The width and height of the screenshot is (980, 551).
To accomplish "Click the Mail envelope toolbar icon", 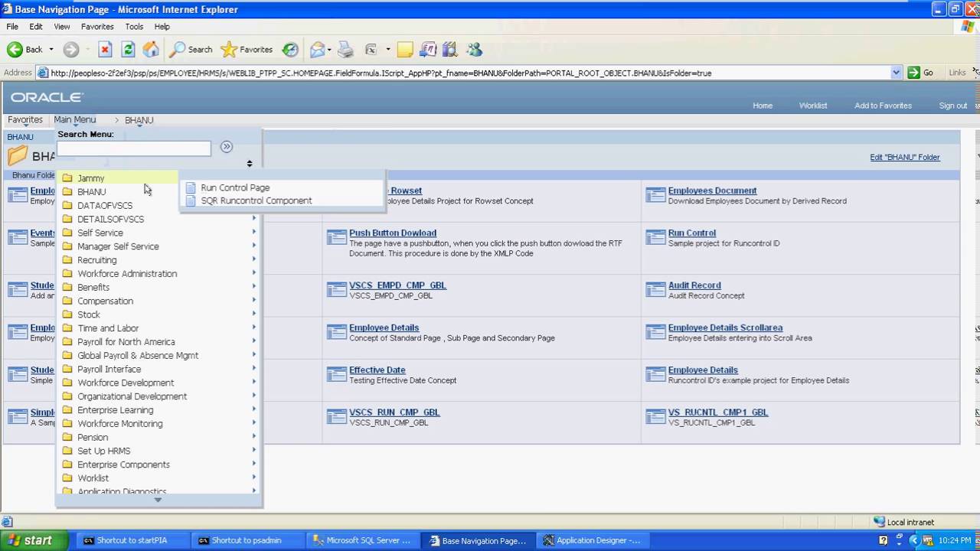I will 317,50.
